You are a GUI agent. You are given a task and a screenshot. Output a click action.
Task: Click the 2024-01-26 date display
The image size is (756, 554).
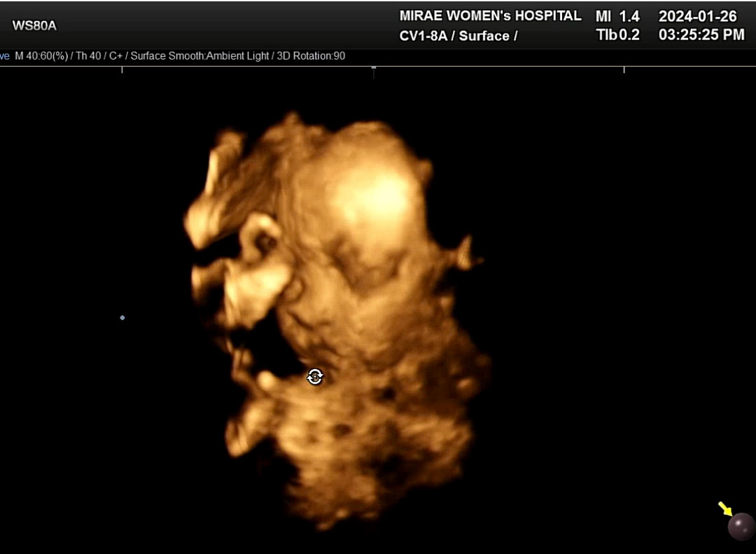pyautogui.click(x=697, y=16)
